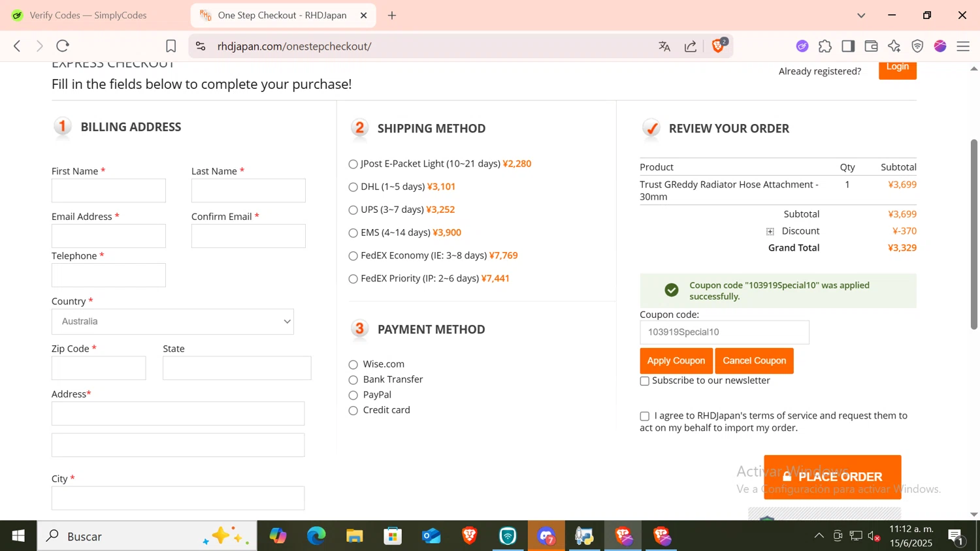Click the City field
980x551 pixels.
(178, 498)
